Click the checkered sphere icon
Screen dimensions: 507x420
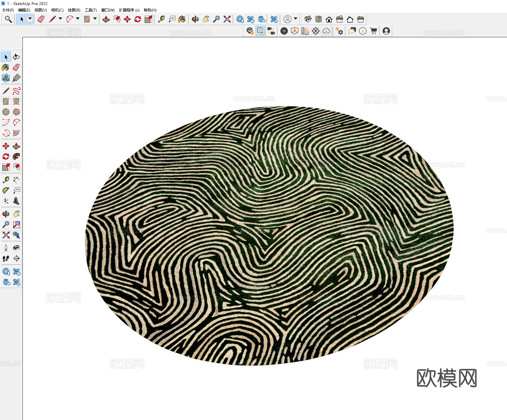(x=316, y=31)
